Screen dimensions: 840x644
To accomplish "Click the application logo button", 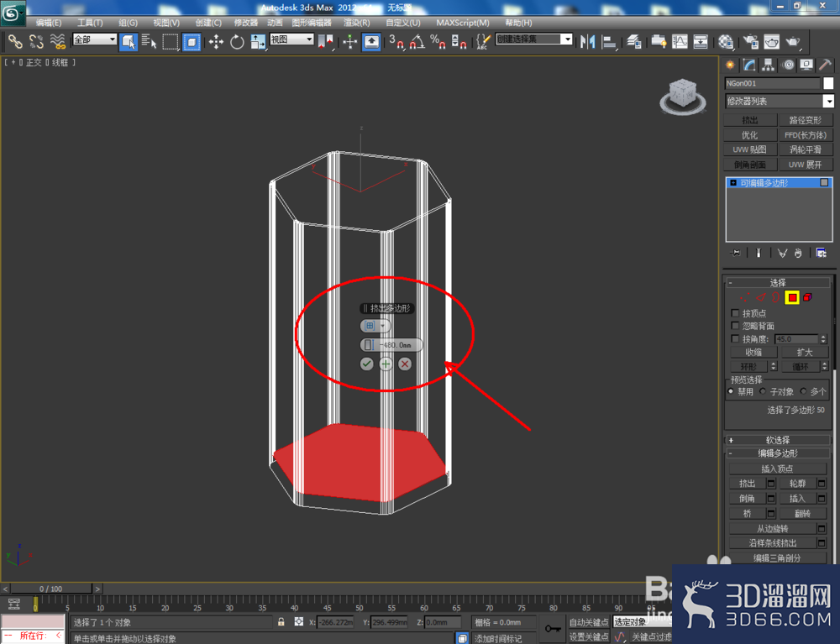I will click(x=13, y=13).
